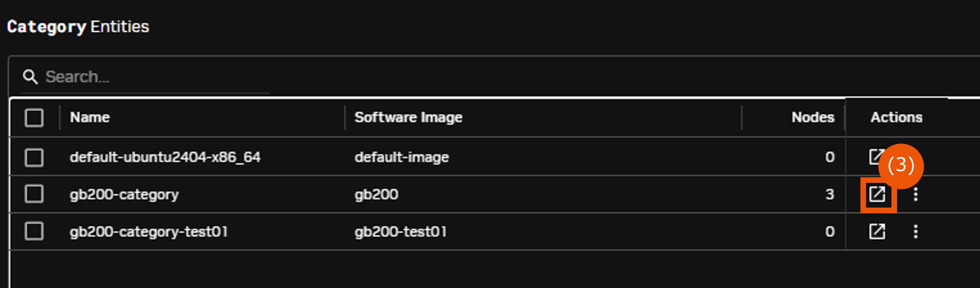The width and height of the screenshot is (980, 288).
Task: Click the default-image software image cell
Action: point(402,157)
